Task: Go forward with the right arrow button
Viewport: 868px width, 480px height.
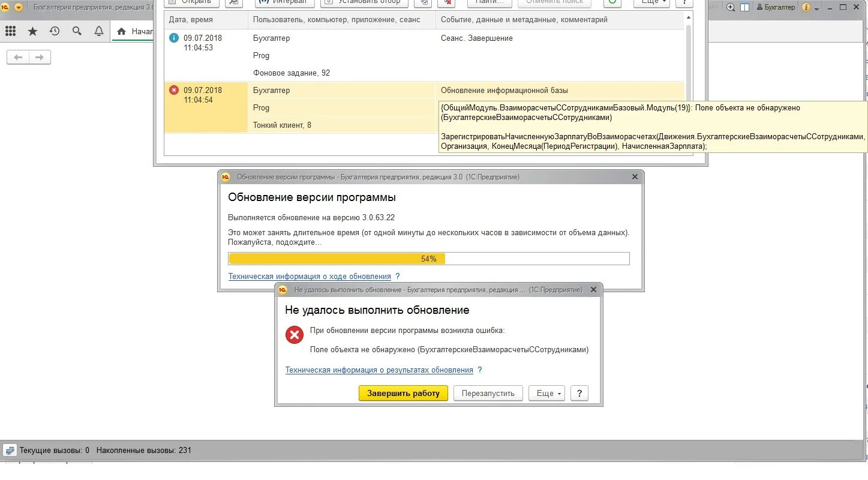Action: pos(40,57)
